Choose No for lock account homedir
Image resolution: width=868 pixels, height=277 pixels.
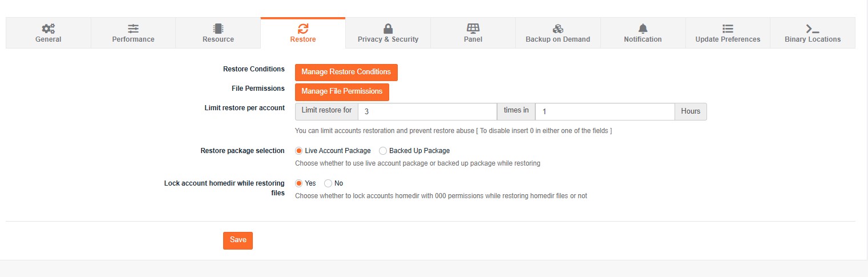click(x=328, y=183)
